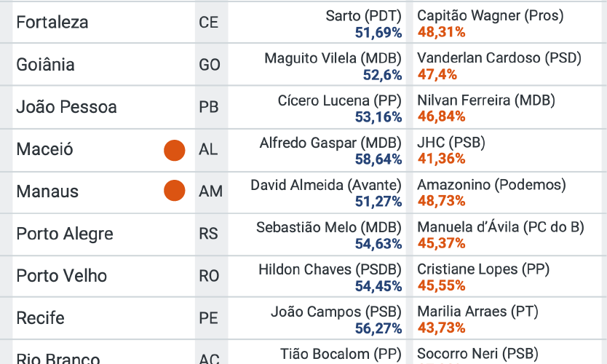Select the Recife row
607x364 pixels.
click(40, 318)
